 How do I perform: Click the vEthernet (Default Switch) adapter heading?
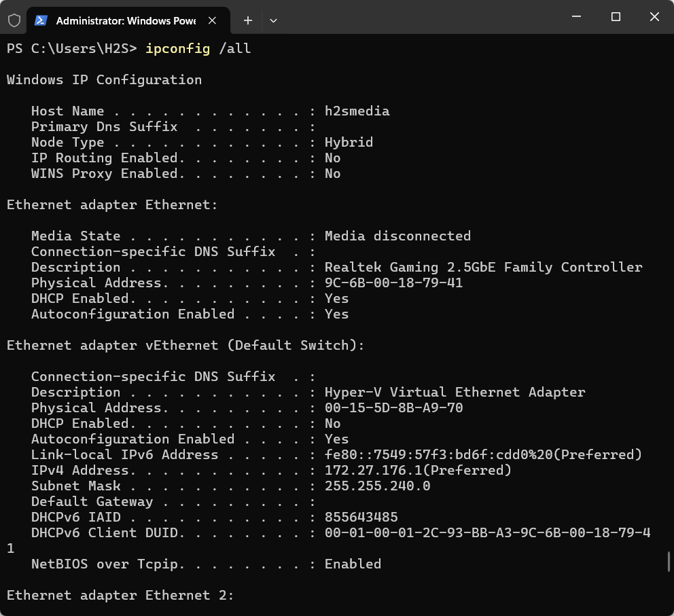(186, 345)
